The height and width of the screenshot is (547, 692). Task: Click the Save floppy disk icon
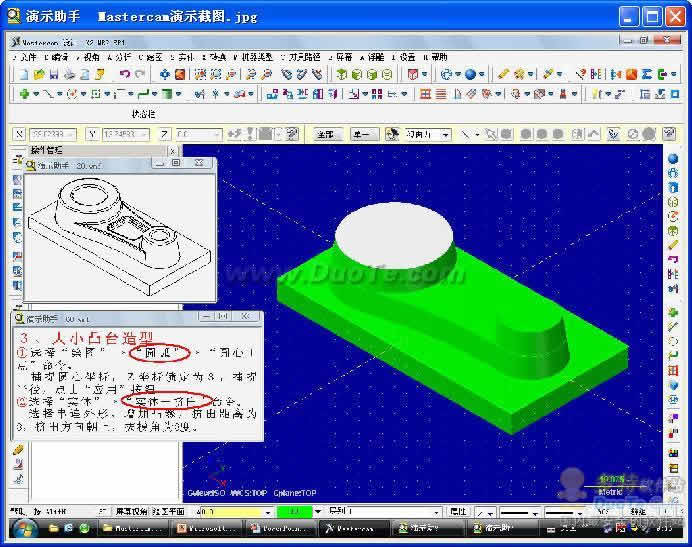[x=54, y=75]
